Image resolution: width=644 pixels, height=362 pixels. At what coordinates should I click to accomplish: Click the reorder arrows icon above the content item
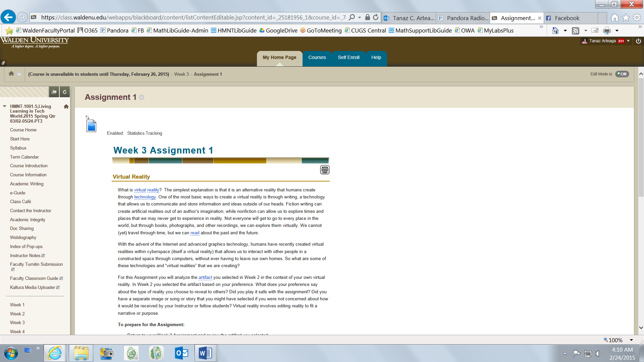point(88,117)
